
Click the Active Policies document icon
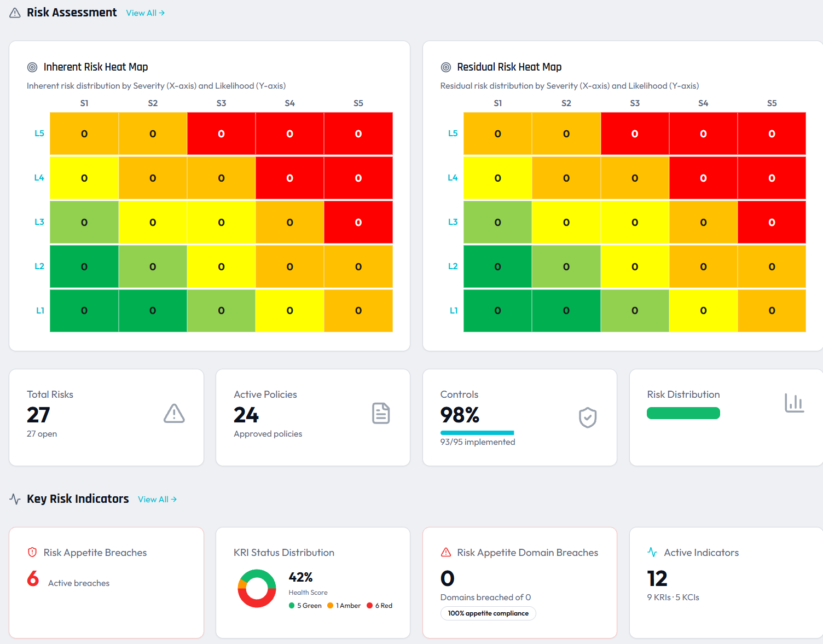coord(381,414)
